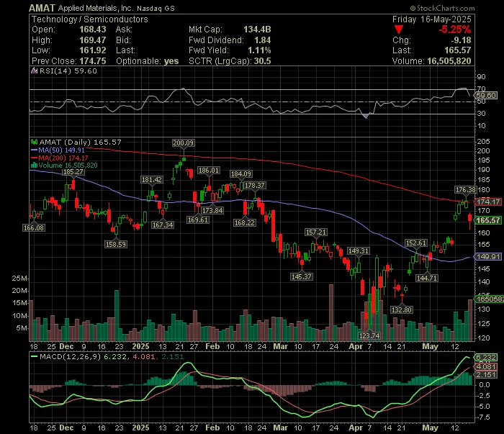This screenshot has width=504, height=434.
Task: Click the Optionable yes value
Action: (171, 61)
